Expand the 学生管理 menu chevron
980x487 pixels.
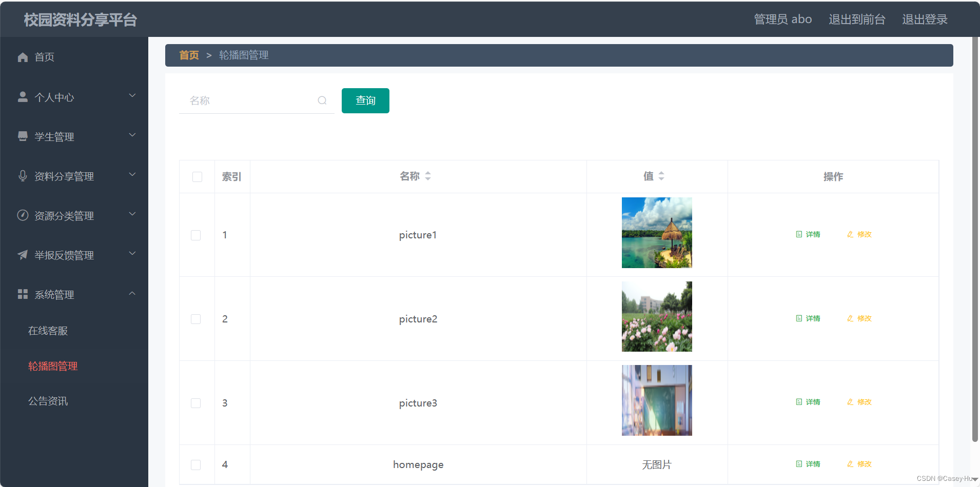point(132,135)
